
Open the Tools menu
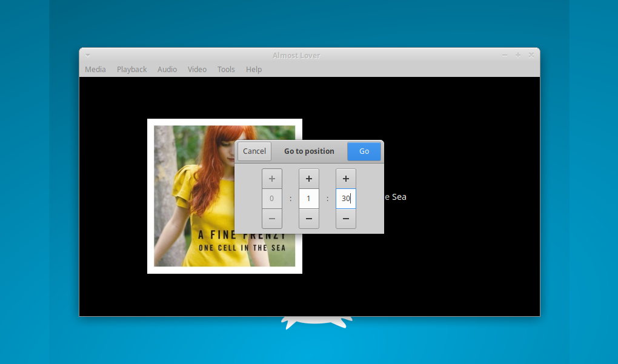click(226, 70)
